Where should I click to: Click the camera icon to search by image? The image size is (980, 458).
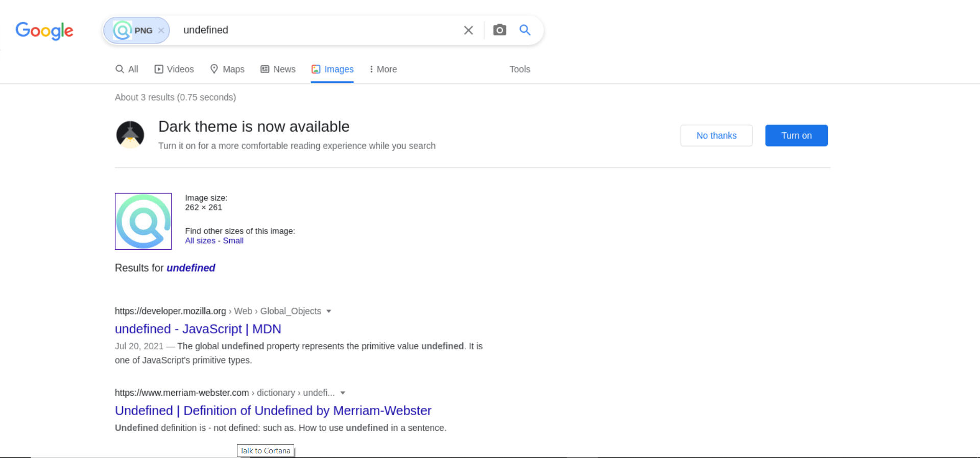[x=499, y=30]
